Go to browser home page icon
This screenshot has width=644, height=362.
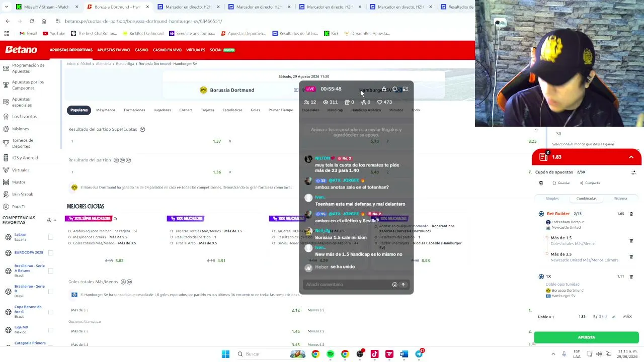[x=44, y=21]
